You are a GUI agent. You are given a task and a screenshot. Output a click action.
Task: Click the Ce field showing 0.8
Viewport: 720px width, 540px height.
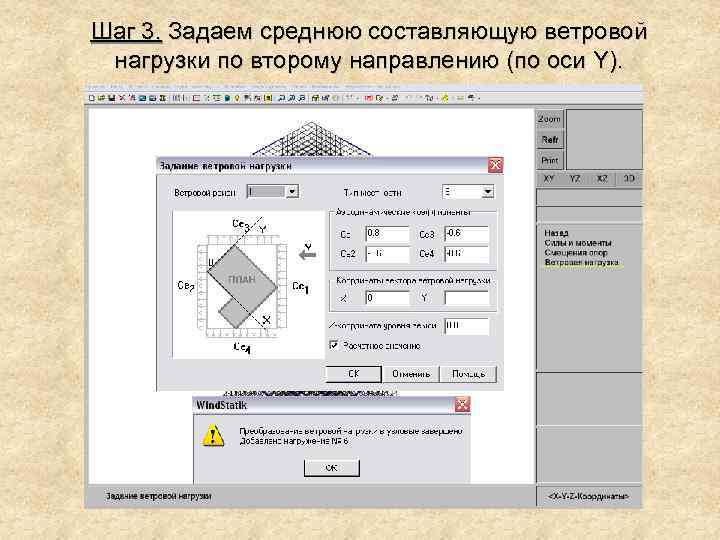tap(387, 234)
